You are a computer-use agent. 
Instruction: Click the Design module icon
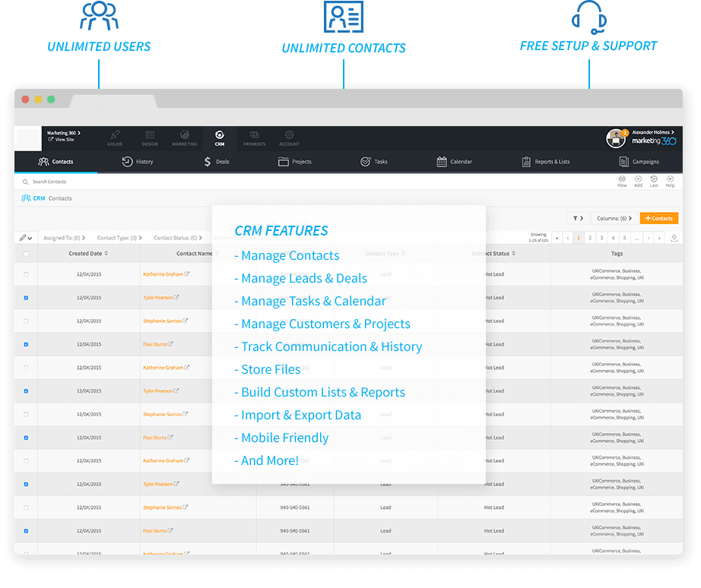click(150, 137)
